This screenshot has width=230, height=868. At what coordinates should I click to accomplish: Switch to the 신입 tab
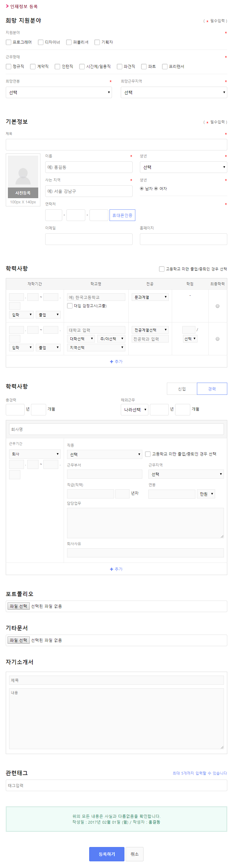pos(182,389)
